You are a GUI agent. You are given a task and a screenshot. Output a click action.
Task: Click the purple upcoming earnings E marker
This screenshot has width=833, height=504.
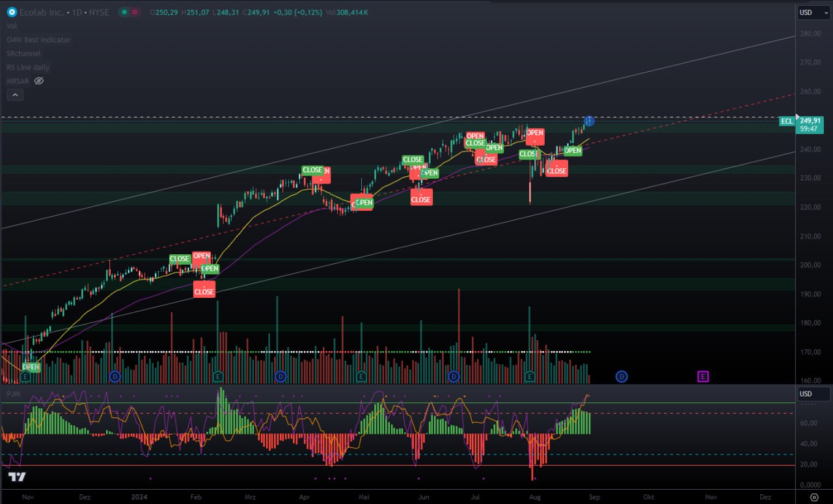point(703,377)
